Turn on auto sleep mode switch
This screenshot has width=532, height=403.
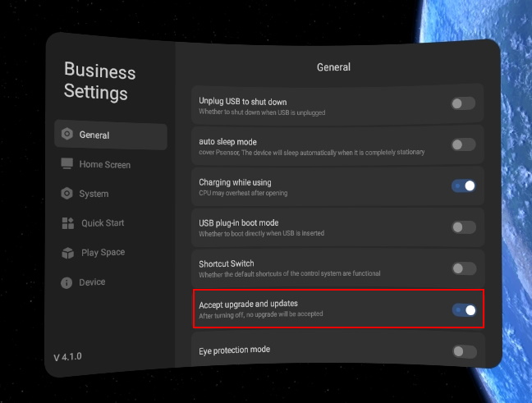[464, 144]
